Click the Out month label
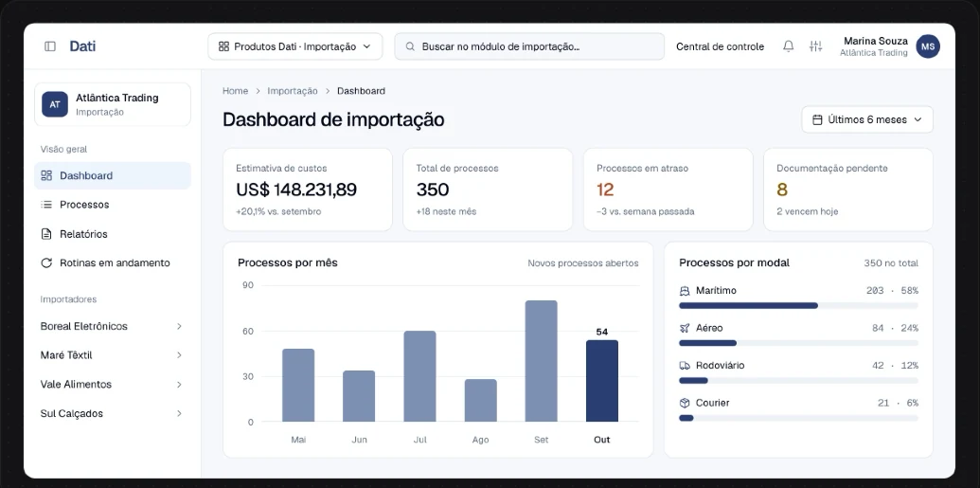Screen dimensions: 980x488 pos(602,440)
